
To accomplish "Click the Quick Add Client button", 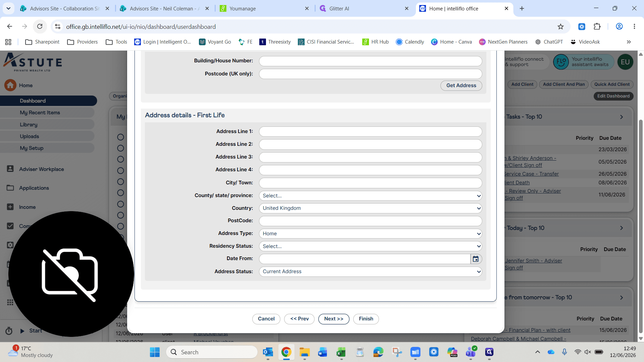I will [x=612, y=84].
